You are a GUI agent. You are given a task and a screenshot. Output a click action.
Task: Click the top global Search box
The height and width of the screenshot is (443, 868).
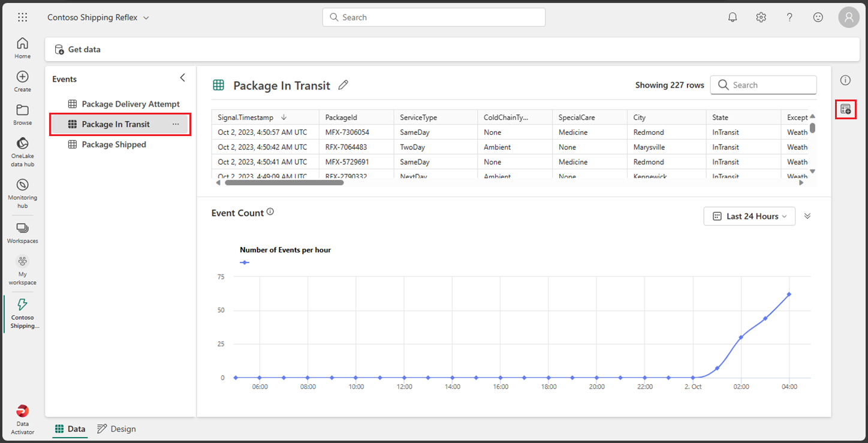(434, 17)
